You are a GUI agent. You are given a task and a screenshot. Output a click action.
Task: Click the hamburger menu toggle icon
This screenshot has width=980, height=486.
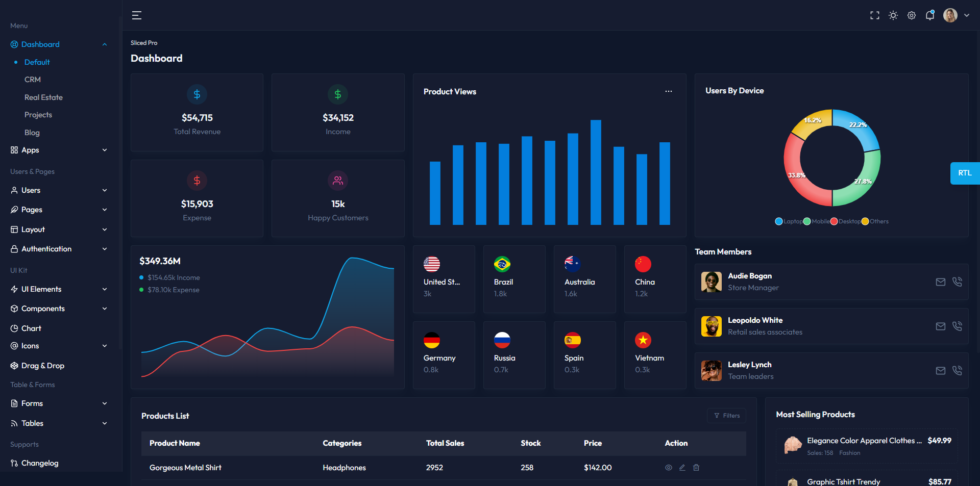point(136,15)
